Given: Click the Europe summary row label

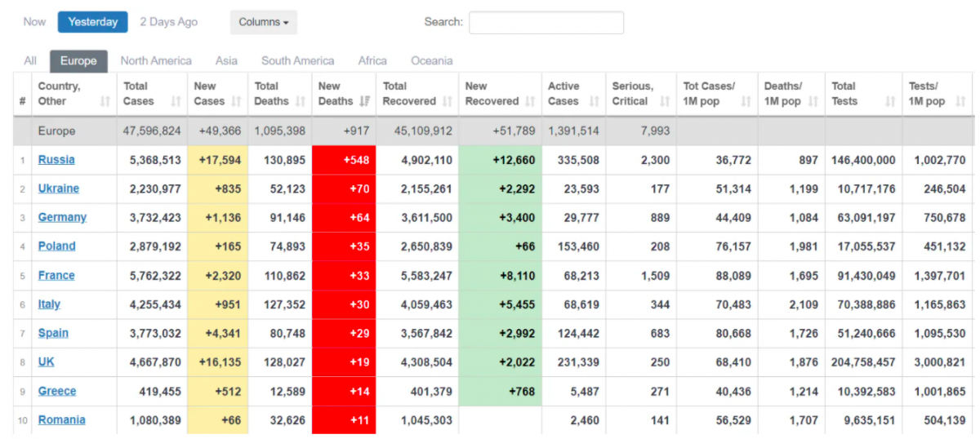Looking at the screenshot, I should pyautogui.click(x=56, y=131).
